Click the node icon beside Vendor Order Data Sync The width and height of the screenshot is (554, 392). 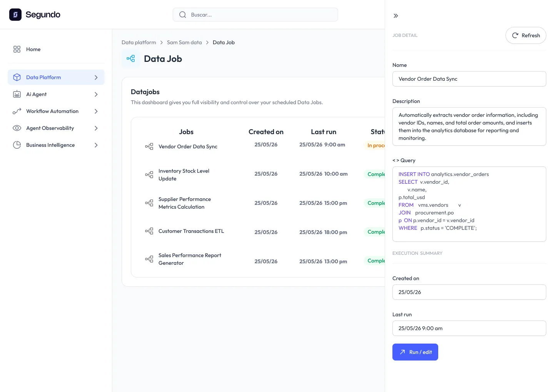point(149,146)
